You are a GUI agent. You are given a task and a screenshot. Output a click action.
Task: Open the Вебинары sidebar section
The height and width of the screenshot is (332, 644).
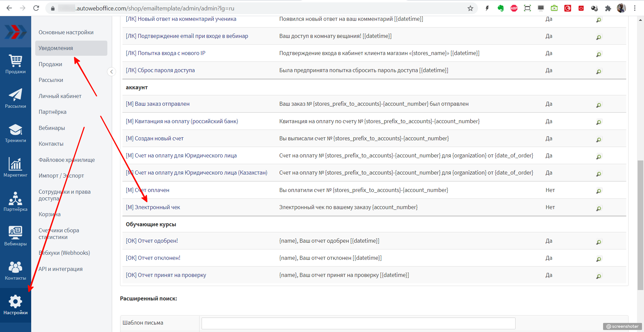pyautogui.click(x=15, y=236)
